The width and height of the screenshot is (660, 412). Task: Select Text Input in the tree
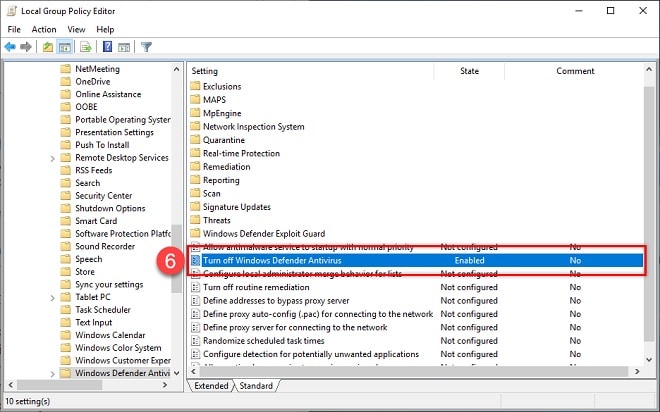click(93, 322)
